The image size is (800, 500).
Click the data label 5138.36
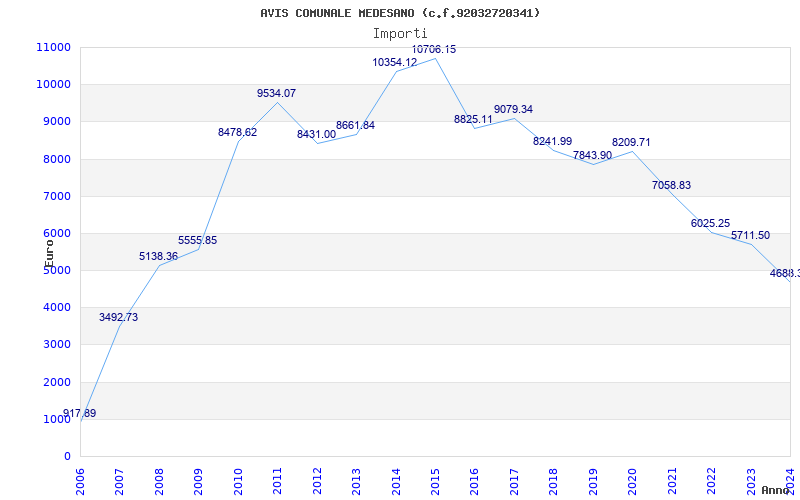coord(159,256)
